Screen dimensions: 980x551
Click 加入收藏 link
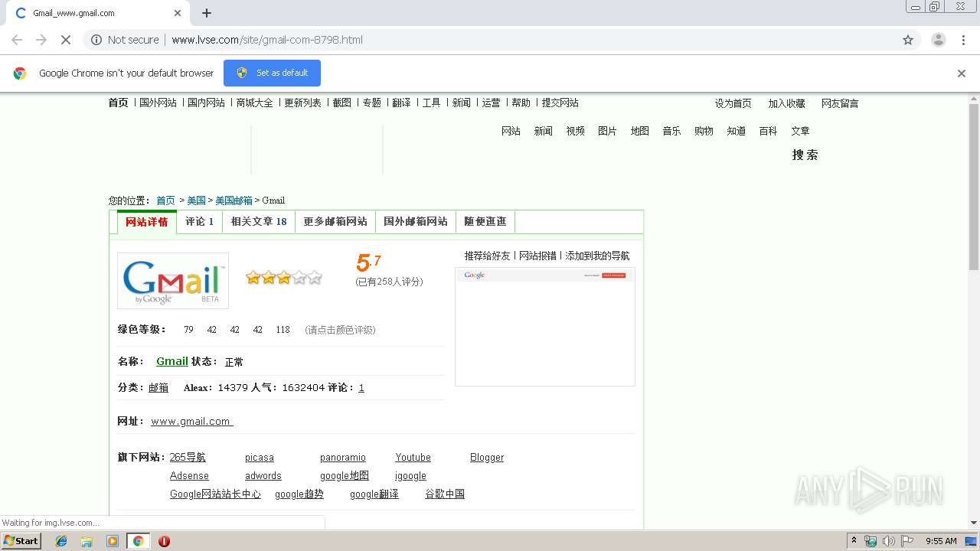(787, 103)
